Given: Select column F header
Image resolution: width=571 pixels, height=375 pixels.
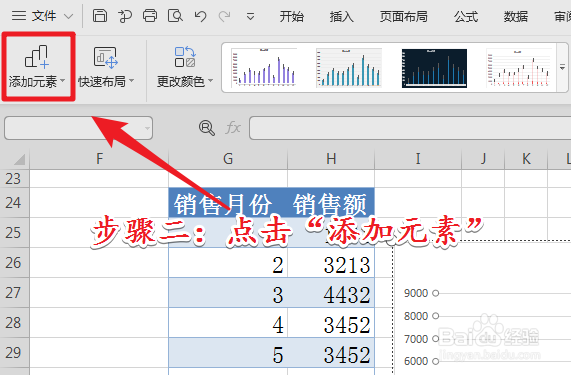Looking at the screenshot, I should [x=99, y=159].
